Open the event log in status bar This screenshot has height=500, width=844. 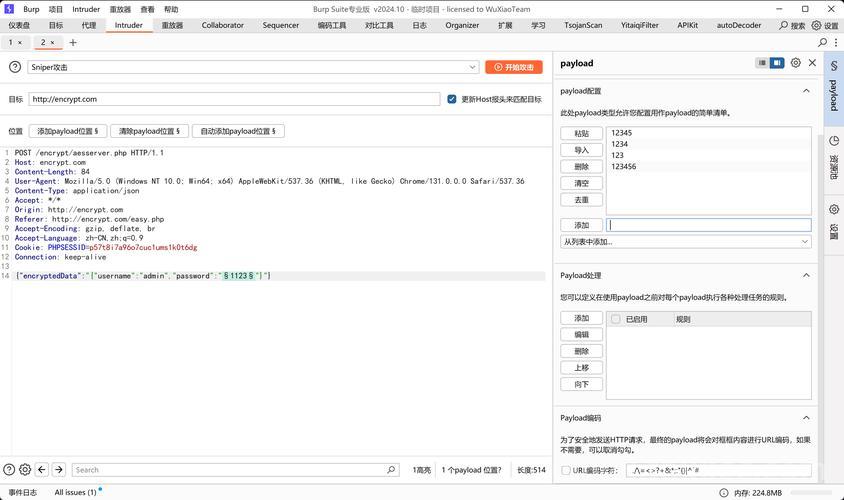tap(23, 492)
